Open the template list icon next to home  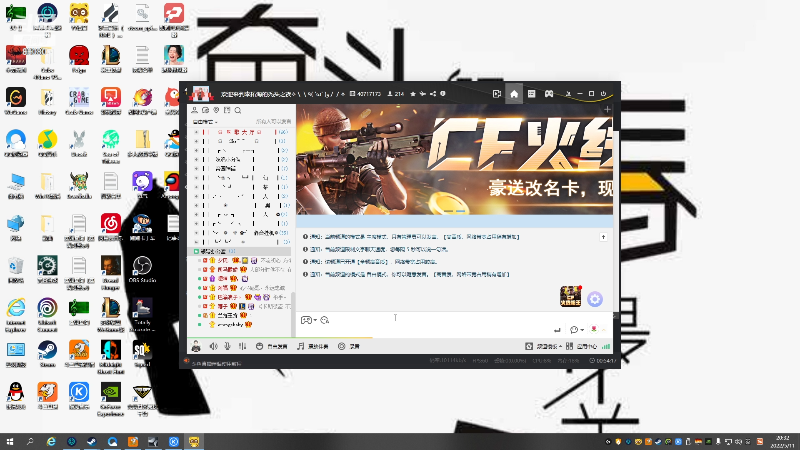[x=531, y=94]
